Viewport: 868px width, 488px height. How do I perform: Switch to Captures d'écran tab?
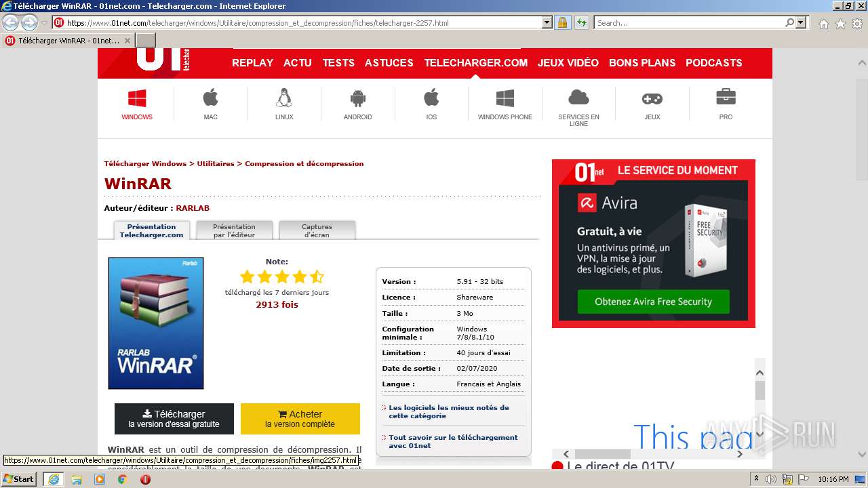317,230
